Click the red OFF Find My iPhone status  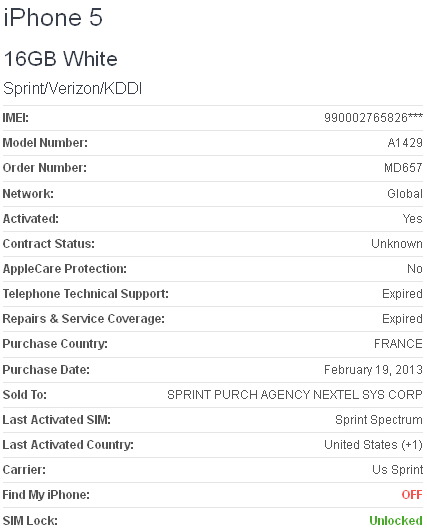(x=412, y=495)
